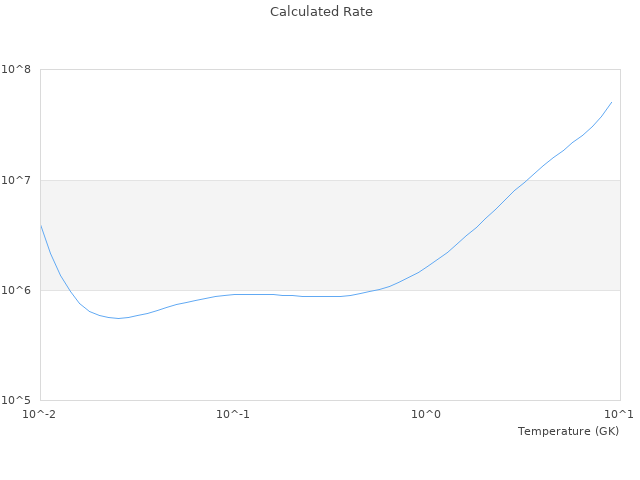
Task: Click the bottom x-axis line at 10^5
Action: coord(330,400)
